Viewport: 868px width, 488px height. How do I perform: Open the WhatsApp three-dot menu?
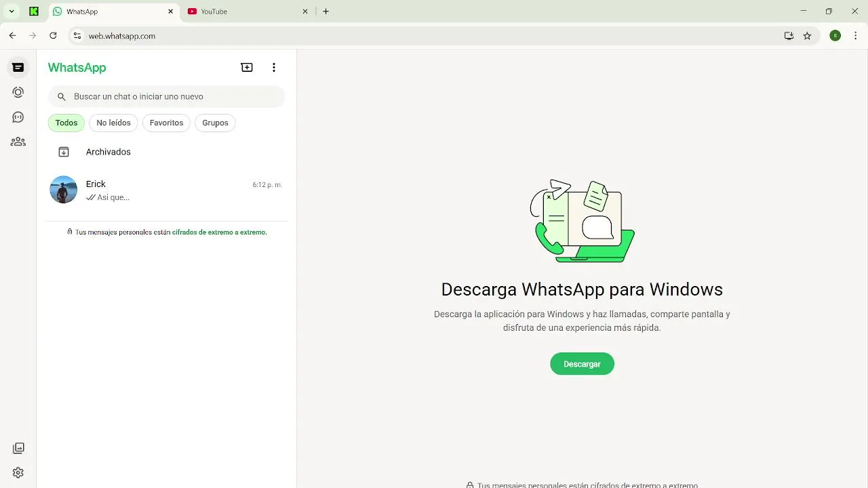[274, 67]
